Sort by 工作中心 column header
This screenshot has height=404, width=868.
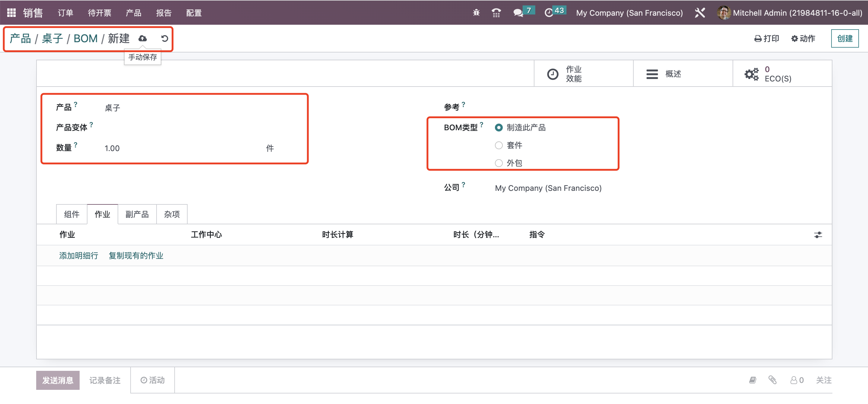coord(207,235)
